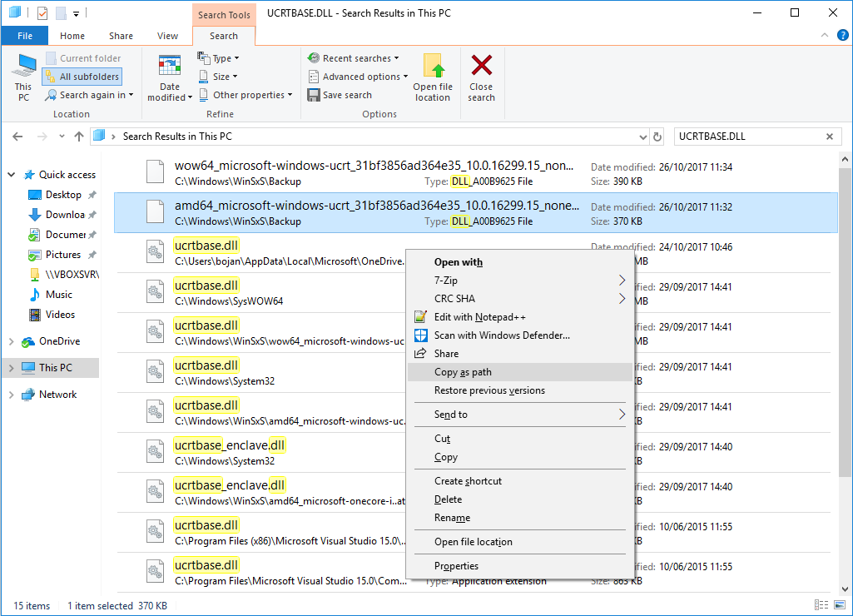Click the Search Results in This PC breadcrumb
853x616 pixels.
pyautogui.click(x=177, y=137)
